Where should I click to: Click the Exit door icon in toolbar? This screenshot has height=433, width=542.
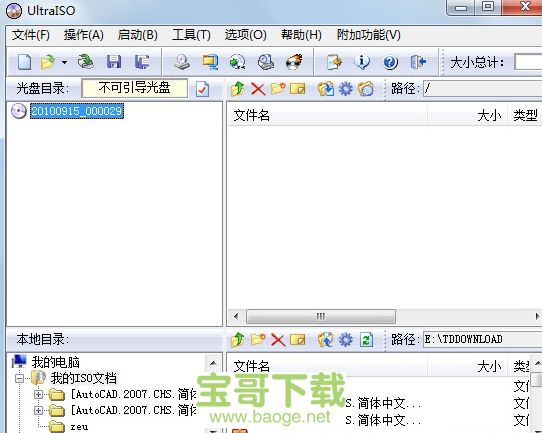click(x=418, y=62)
